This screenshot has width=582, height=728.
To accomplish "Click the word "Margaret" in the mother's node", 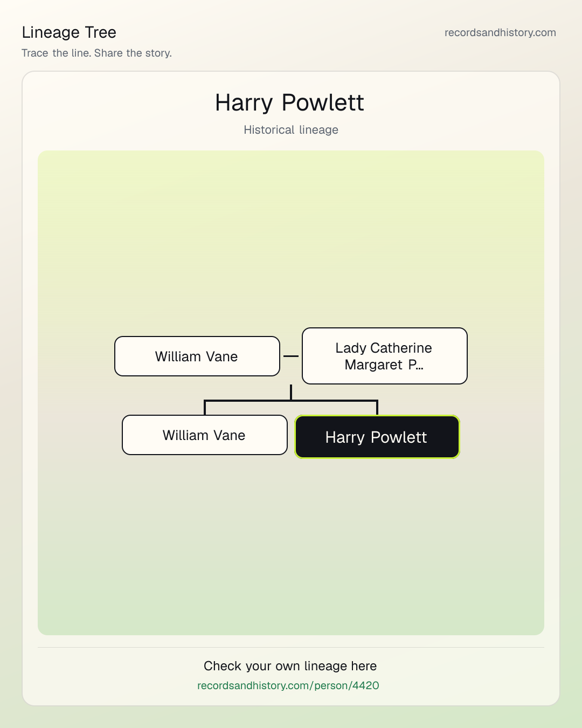I will click(x=373, y=365).
